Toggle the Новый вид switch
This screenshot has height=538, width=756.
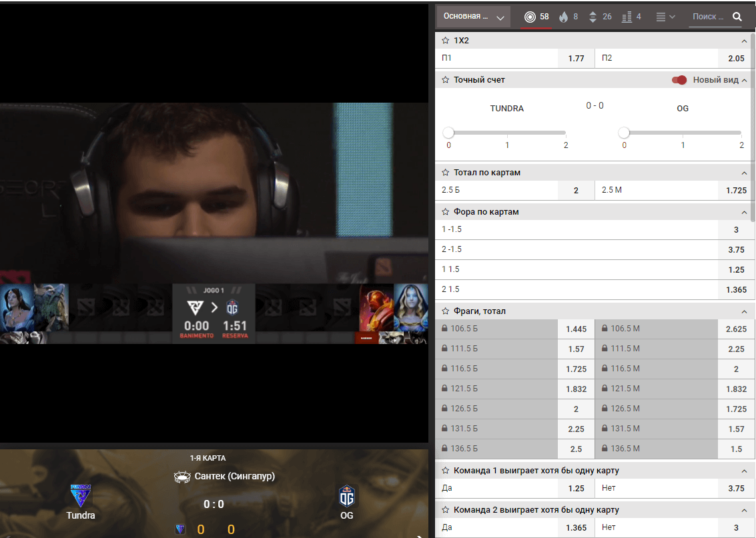679,80
